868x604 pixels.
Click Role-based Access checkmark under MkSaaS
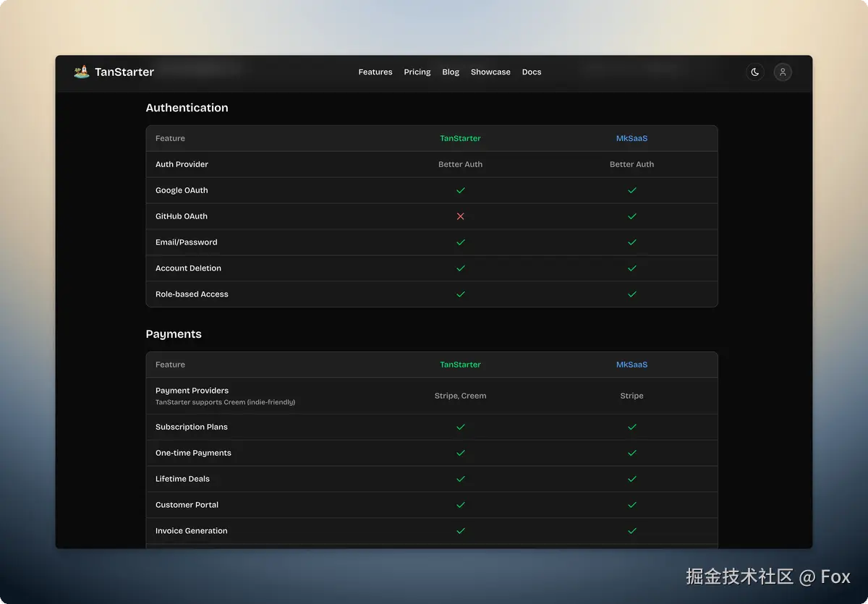pos(632,294)
